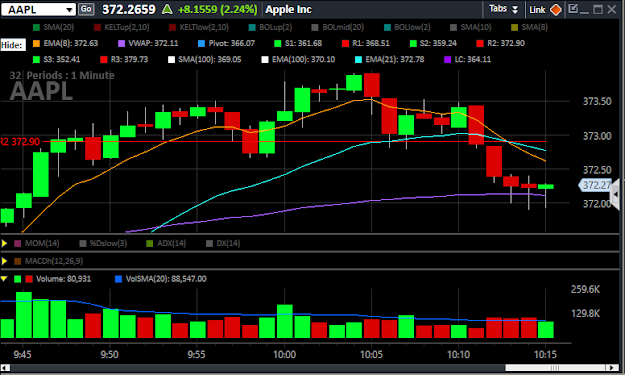Screen dimensions: 625x375
Task: Toggle the BOLmid(20) indicator
Action: [x=338, y=27]
